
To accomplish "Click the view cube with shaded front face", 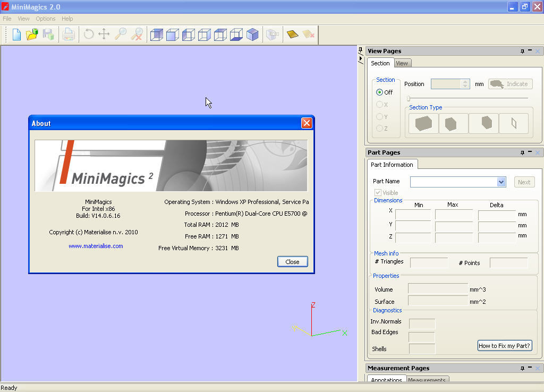I will click(173, 35).
